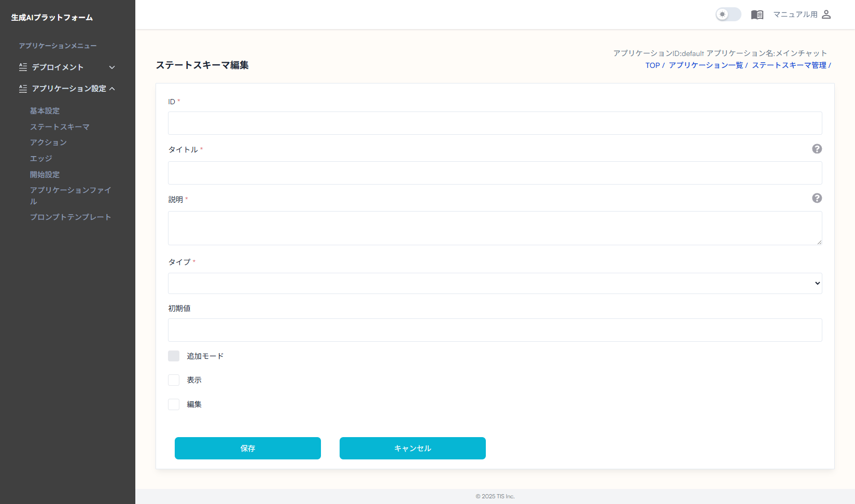Click the キャンセル button
The height and width of the screenshot is (504, 855).
(412, 448)
